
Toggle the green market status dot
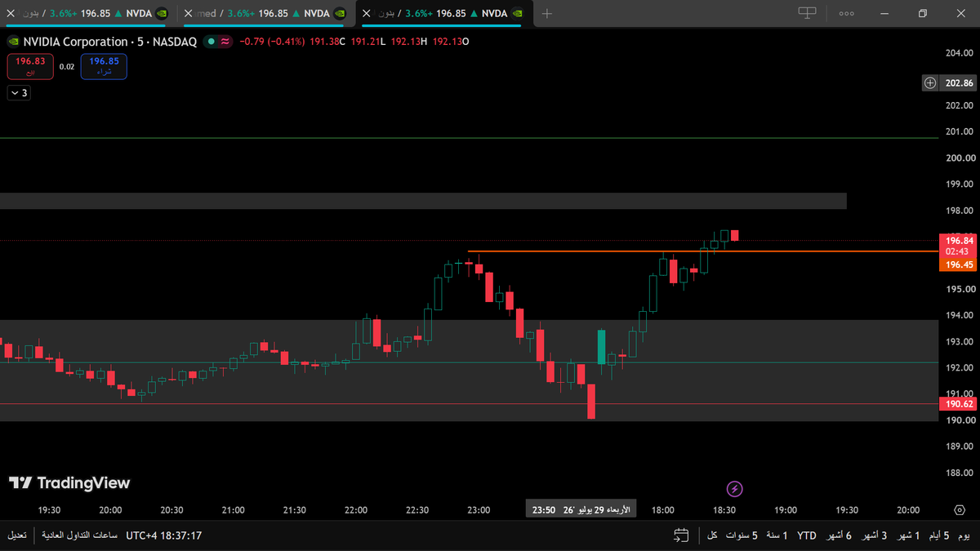click(212, 42)
